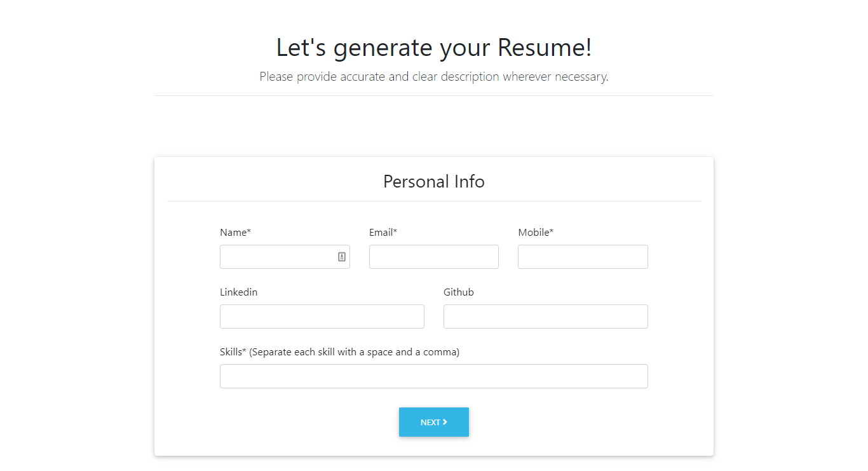Click the Github field label

[x=459, y=292]
